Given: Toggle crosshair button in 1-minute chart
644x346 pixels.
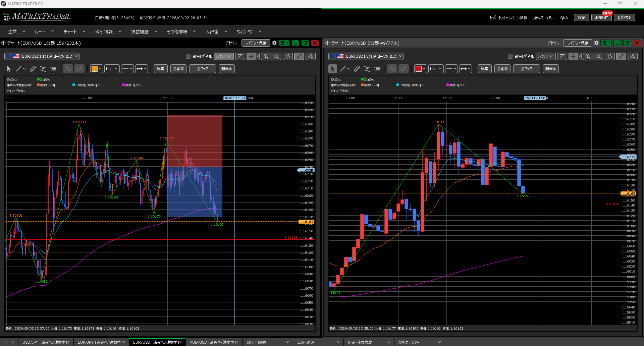Looking at the screenshot, I should (x=251, y=56).
